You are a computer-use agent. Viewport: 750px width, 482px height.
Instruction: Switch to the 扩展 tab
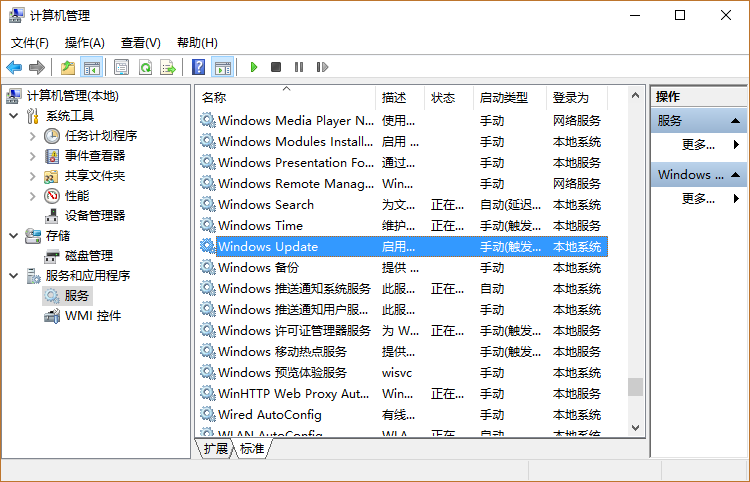[216, 449]
